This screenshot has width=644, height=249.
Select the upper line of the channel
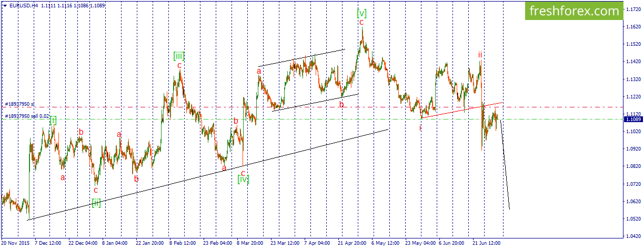pos(300,58)
